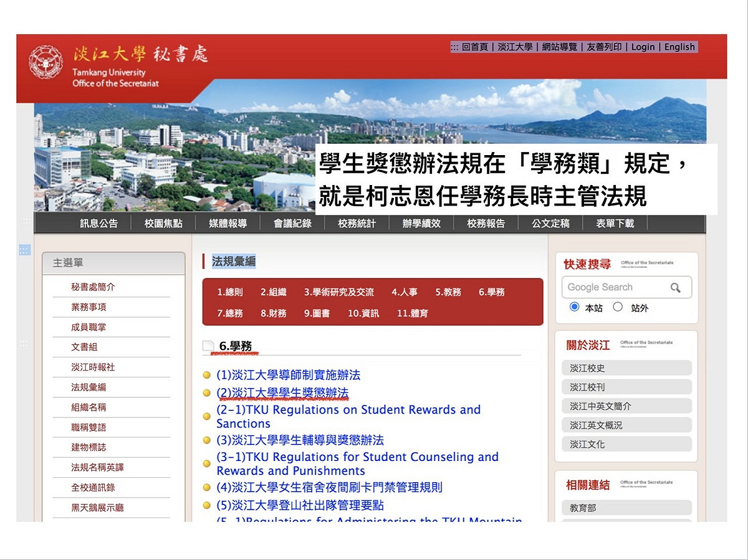Open the 校務統計 nav menu
The width and height of the screenshot is (748, 560).
(x=357, y=224)
